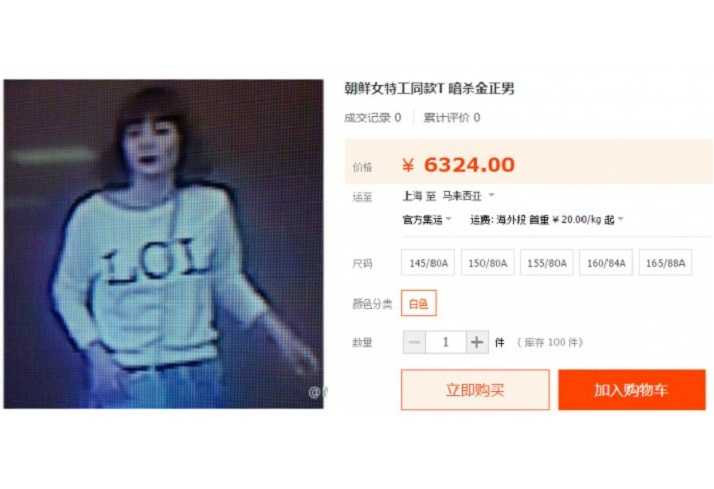Expand the 马来西亚 destination dropdown
The width and height of the screenshot is (714, 489).
tap(468, 196)
